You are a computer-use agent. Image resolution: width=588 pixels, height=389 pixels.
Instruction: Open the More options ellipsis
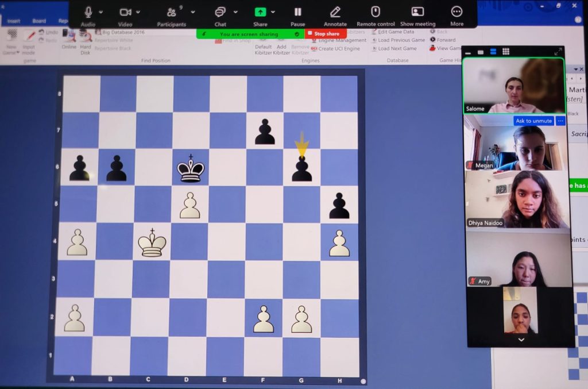pyautogui.click(x=457, y=12)
